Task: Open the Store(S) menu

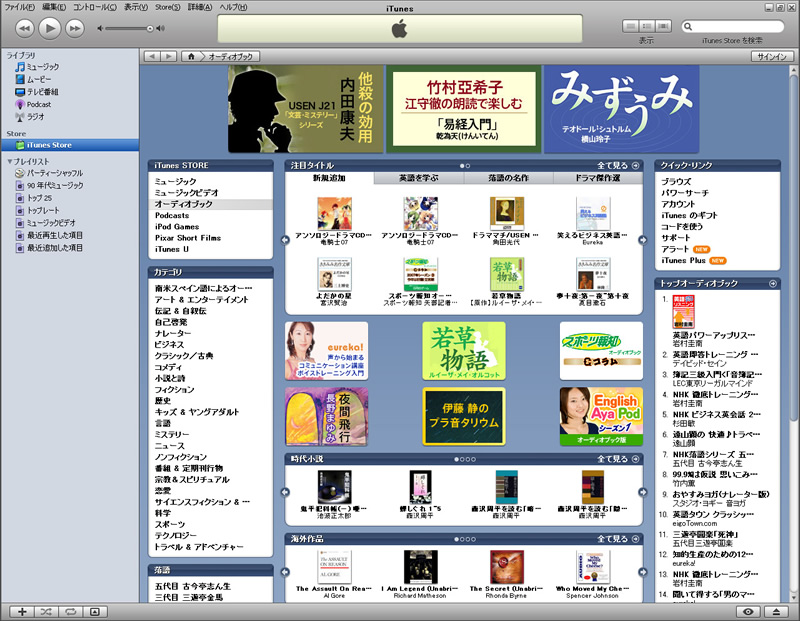Action: coord(167,7)
